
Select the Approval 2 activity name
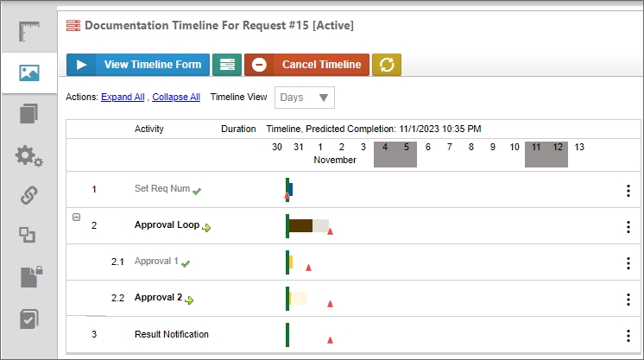point(158,298)
